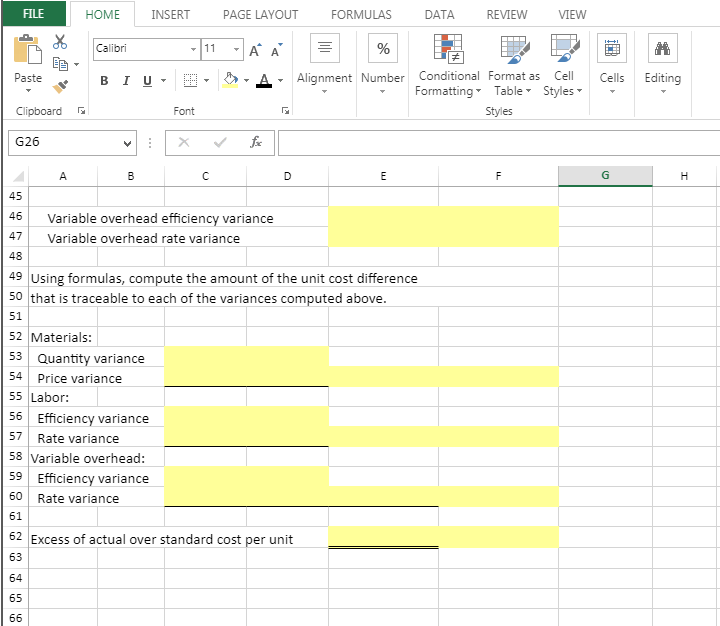
Task: Switch to the HOME tab
Action: [x=102, y=15]
